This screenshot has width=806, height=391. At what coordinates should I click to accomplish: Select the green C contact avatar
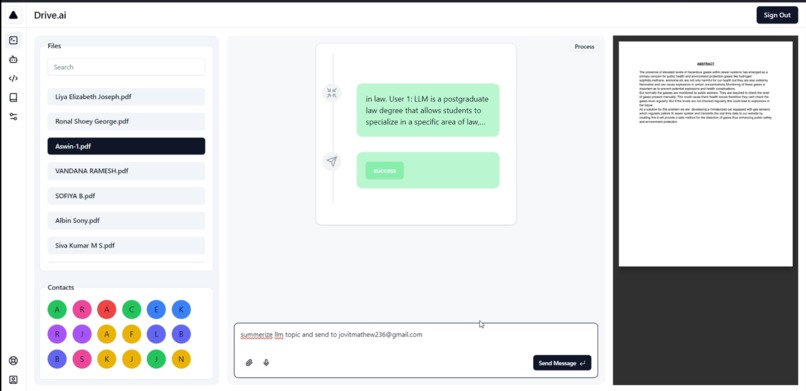[x=132, y=309]
